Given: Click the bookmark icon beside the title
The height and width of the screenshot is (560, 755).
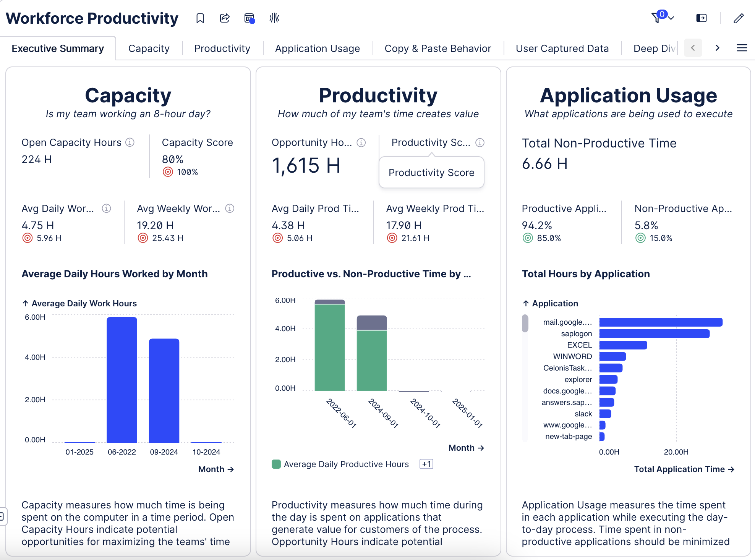Looking at the screenshot, I should point(200,18).
